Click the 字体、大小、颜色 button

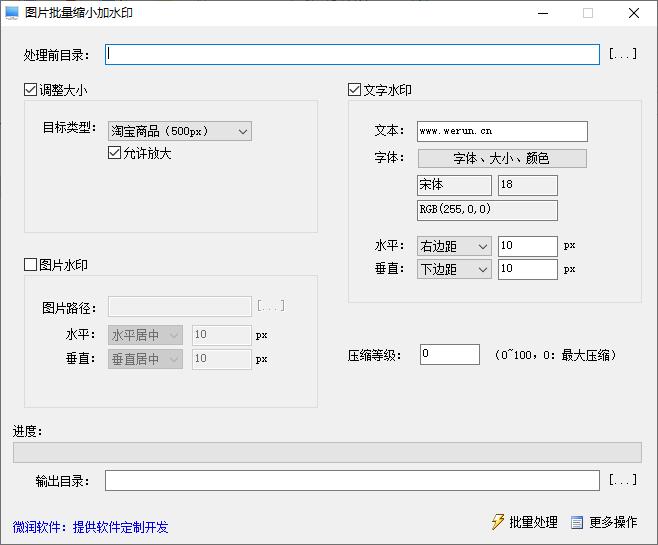click(502, 159)
